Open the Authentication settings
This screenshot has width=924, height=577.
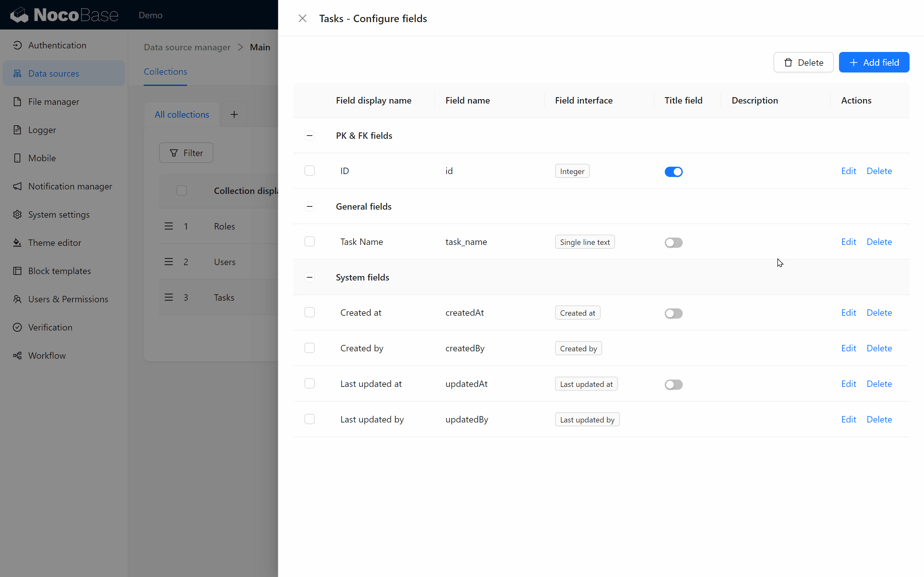point(56,45)
